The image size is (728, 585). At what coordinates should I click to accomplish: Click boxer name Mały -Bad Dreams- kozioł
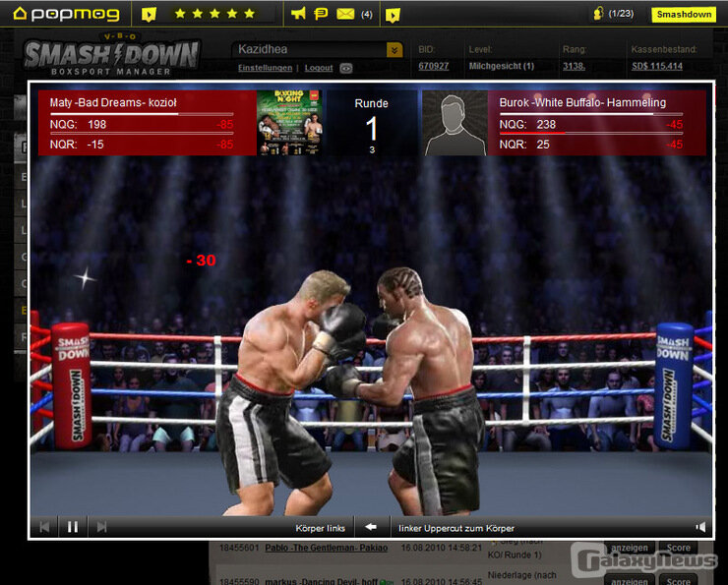(113, 102)
